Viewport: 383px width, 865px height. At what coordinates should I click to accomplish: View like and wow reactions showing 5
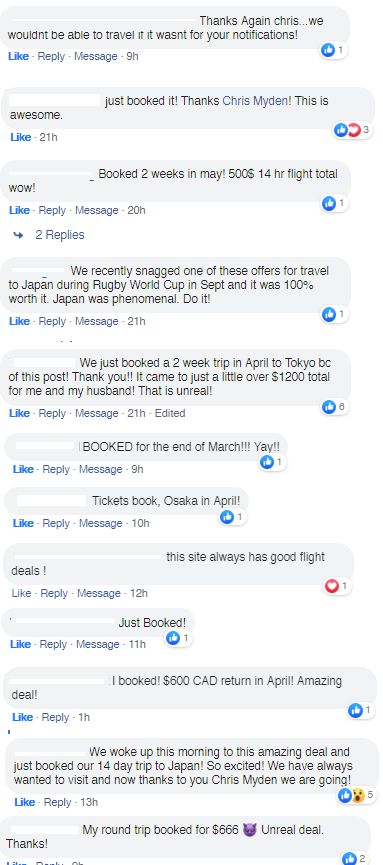(x=357, y=795)
